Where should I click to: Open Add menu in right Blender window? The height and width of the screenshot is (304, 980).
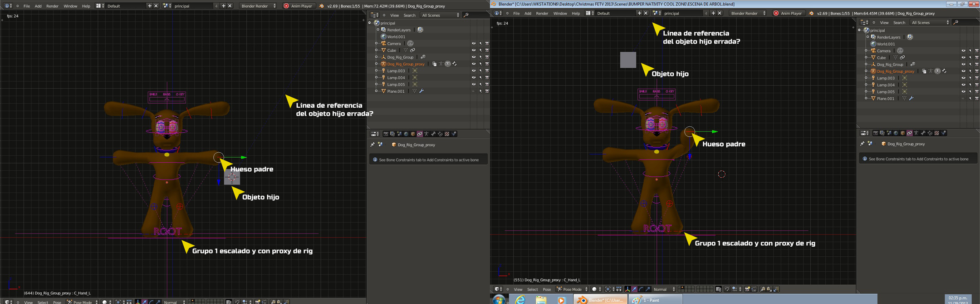point(528,13)
